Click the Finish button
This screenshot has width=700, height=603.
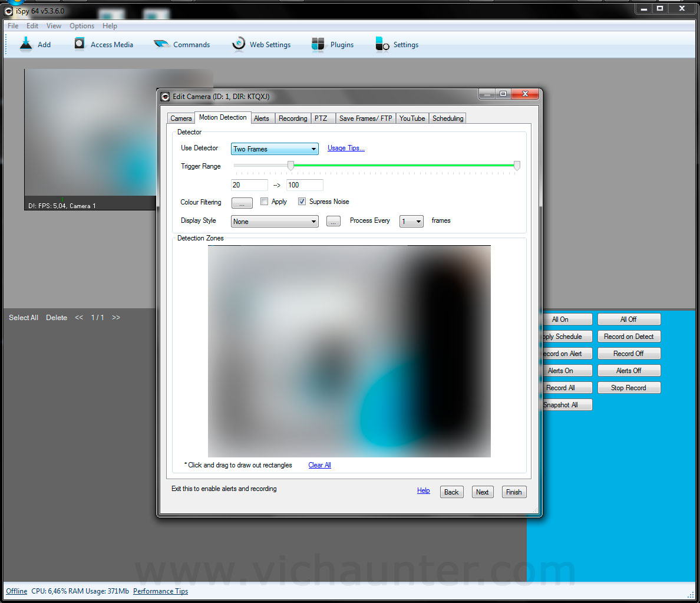(x=514, y=492)
